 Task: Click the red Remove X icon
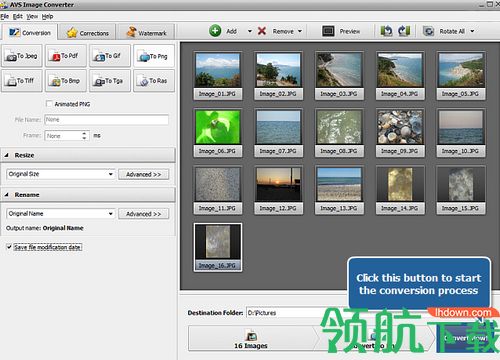click(262, 31)
